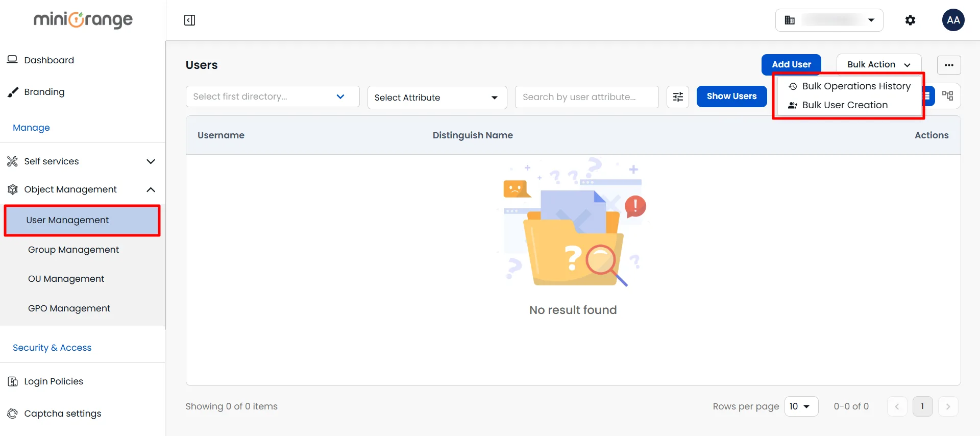Click the Manage section label
980x436 pixels.
[x=31, y=128]
